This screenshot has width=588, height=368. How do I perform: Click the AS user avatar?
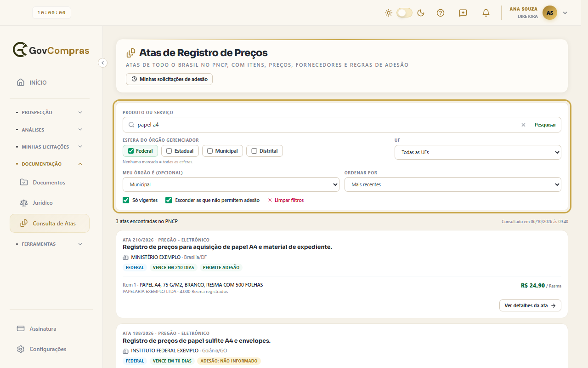pyautogui.click(x=550, y=13)
